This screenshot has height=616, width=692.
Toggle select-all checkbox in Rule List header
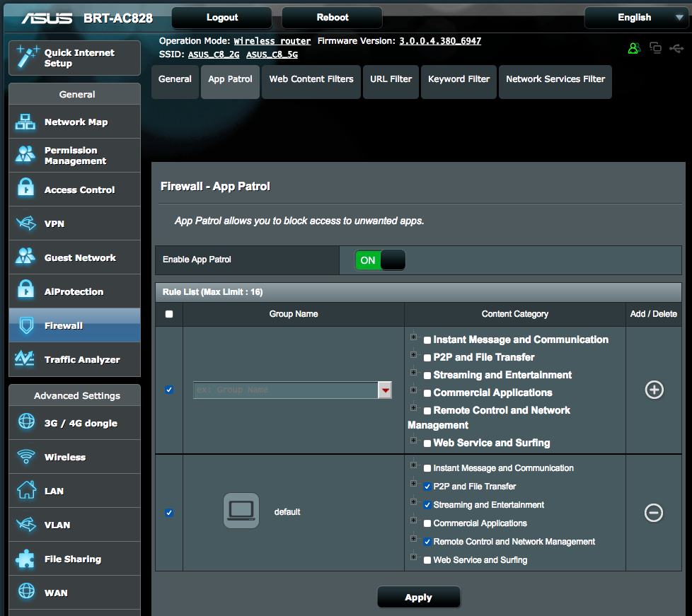click(168, 314)
